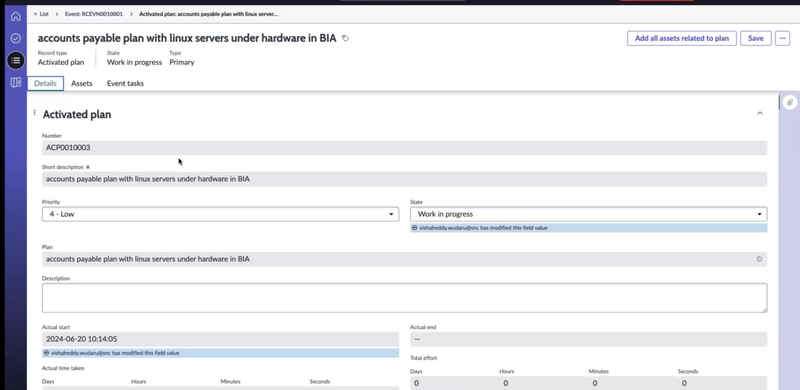Click the Total effort Seconds field
Viewport: 800px width, 390px height.
point(722,383)
